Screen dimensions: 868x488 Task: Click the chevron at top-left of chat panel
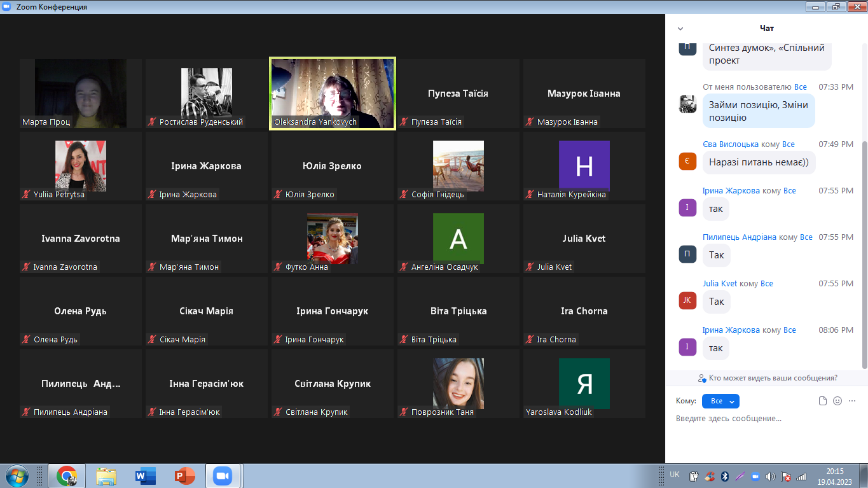click(x=680, y=29)
